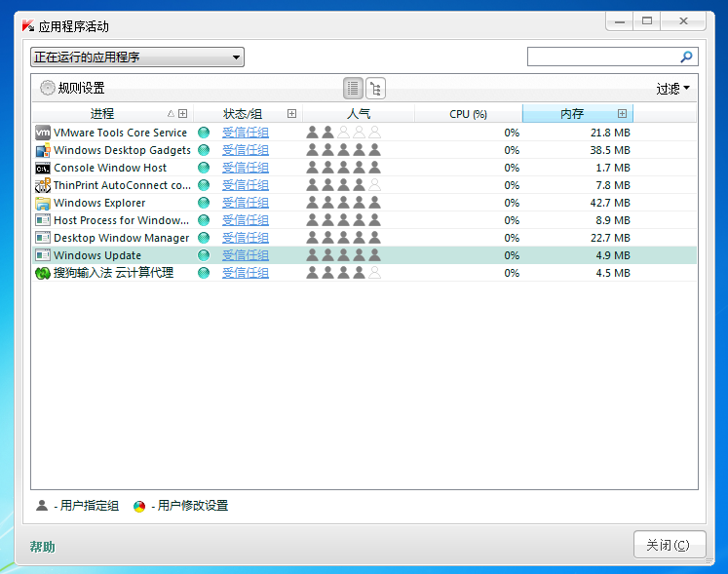Switch to list view mode
728x574 pixels.
click(353, 89)
